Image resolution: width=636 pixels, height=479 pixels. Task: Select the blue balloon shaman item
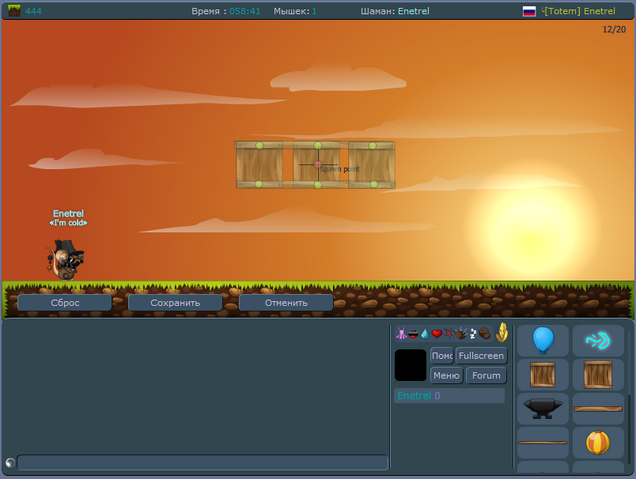[x=543, y=341]
